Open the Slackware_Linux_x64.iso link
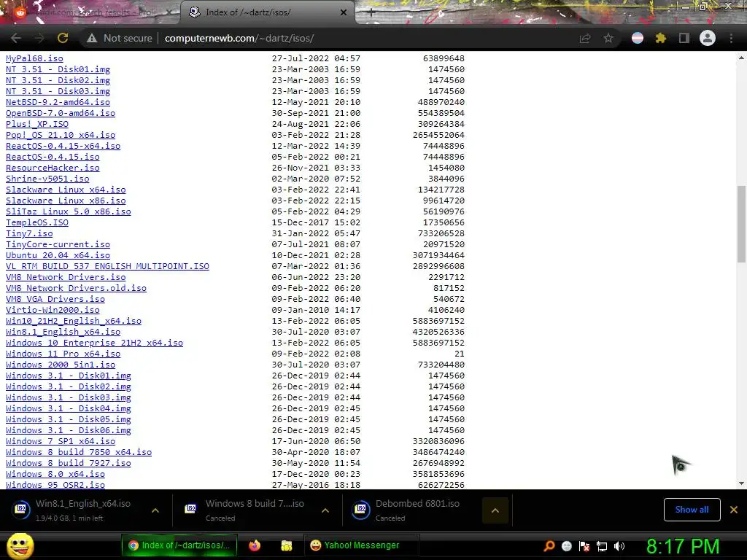The image size is (747, 560). (66, 190)
